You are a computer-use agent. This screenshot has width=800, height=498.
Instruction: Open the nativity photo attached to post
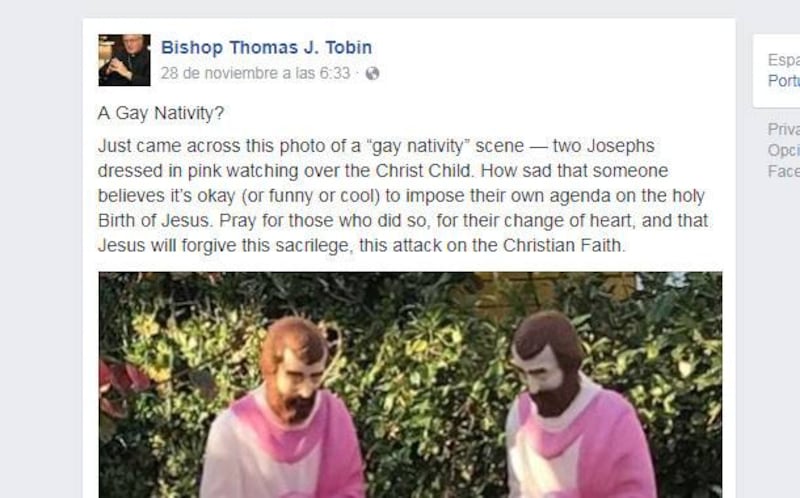click(x=410, y=385)
